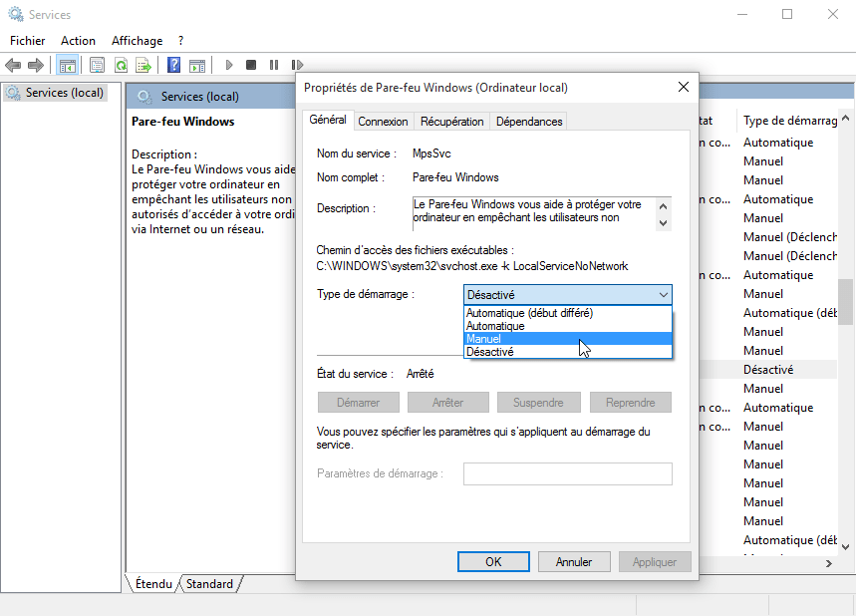
Task: Switch to the Récupération tab
Action: pos(452,122)
